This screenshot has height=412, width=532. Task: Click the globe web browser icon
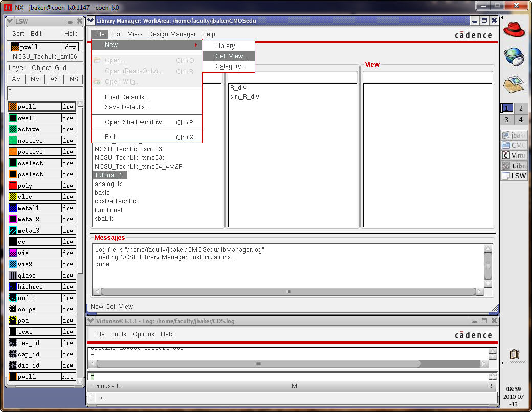[514, 56]
